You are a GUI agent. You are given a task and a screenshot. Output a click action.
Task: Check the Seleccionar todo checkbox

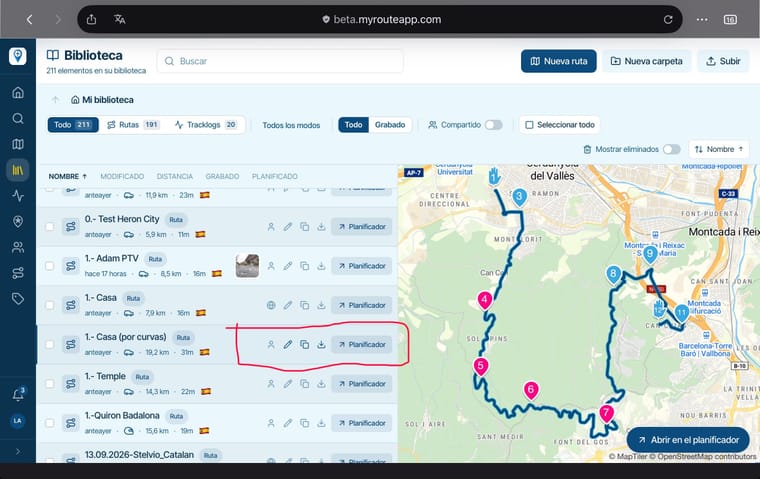click(x=529, y=125)
